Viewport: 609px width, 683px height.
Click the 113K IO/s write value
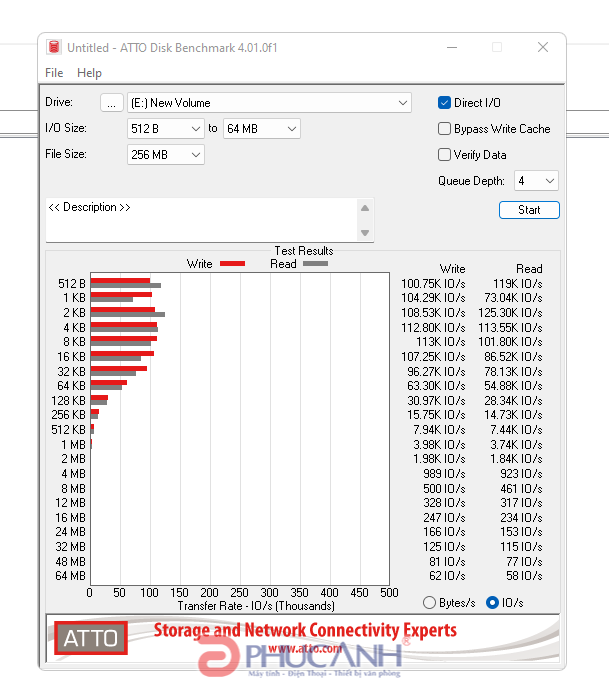[x=440, y=342]
